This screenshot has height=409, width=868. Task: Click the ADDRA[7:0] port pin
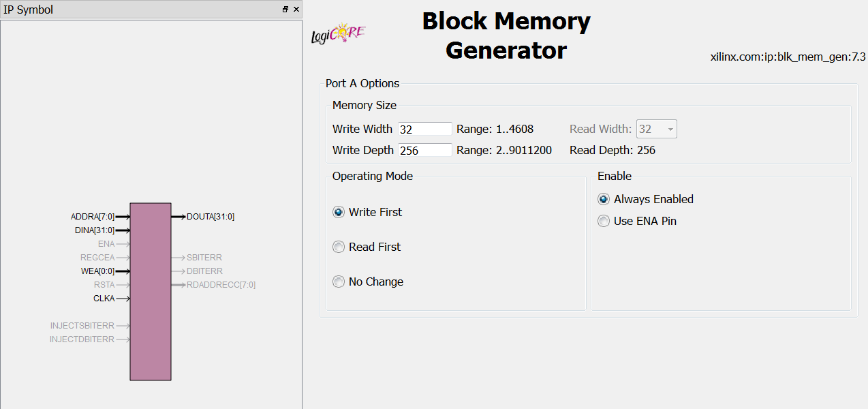click(100, 217)
